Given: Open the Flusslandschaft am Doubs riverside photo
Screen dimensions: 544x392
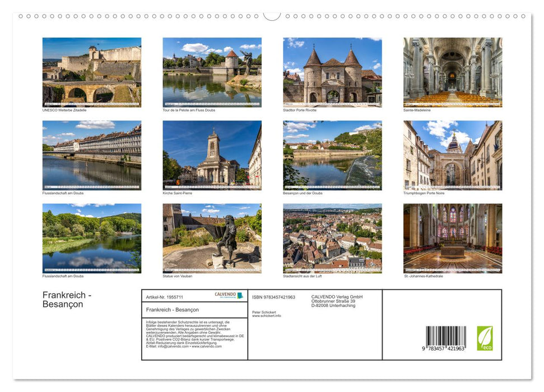Looking at the screenshot, I should click(x=91, y=155).
